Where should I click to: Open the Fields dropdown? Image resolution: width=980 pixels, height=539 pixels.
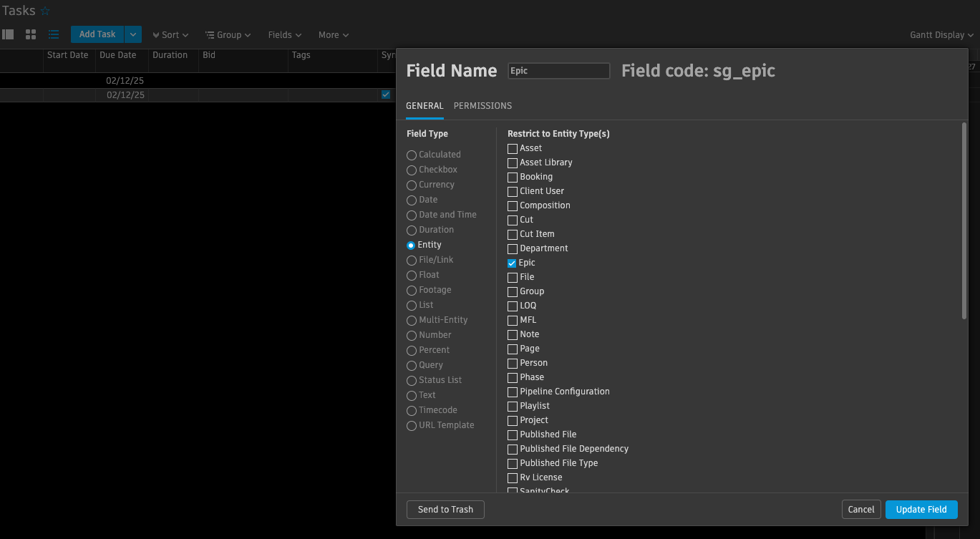coord(285,35)
